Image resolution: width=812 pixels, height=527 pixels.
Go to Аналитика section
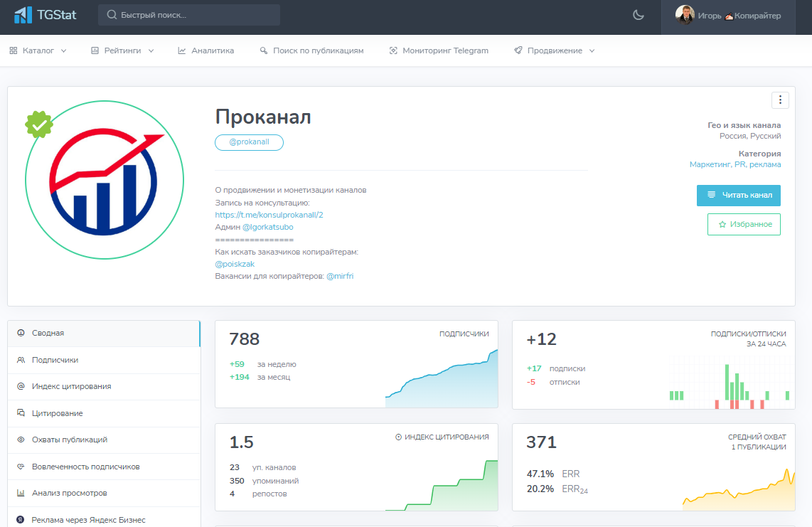point(206,50)
